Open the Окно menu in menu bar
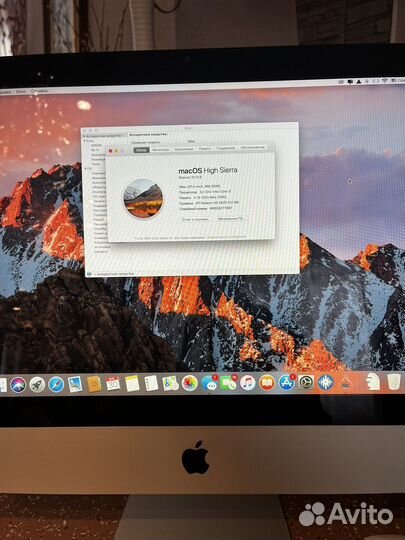The image size is (405, 540). (x=21, y=92)
